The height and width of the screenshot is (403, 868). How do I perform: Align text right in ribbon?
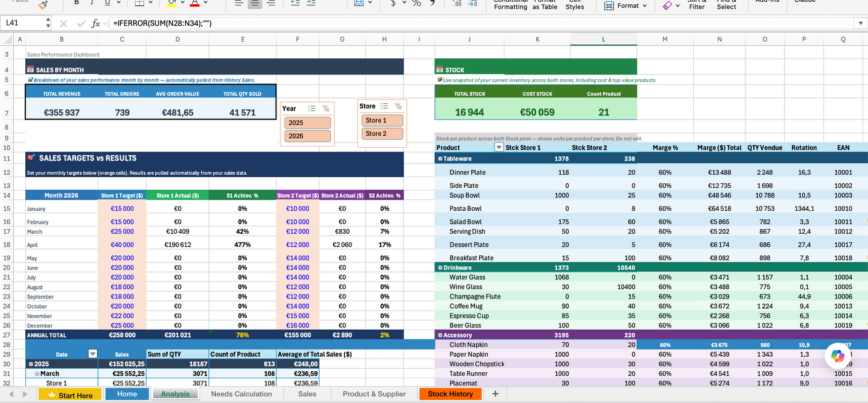click(271, 3)
